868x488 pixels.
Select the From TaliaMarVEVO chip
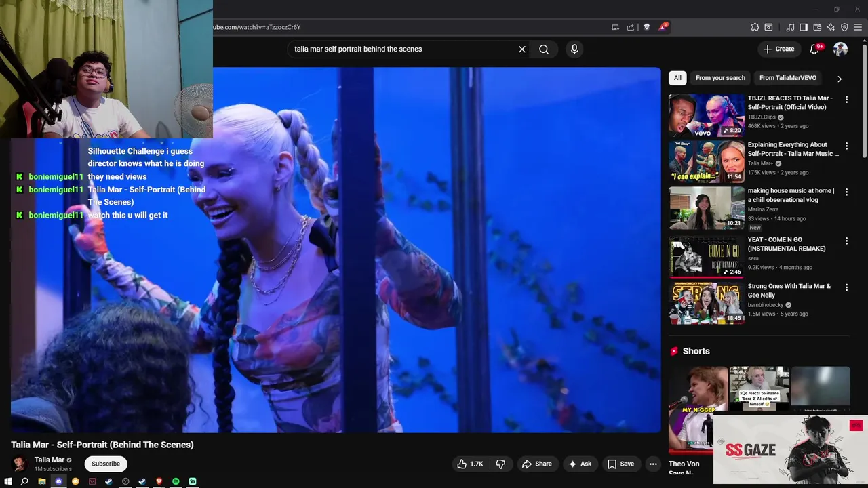(x=788, y=78)
